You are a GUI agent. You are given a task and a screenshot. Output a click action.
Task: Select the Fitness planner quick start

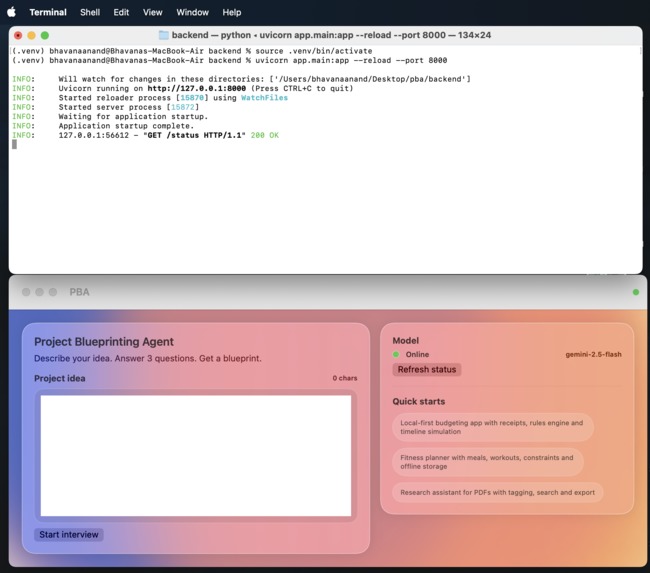tap(488, 462)
